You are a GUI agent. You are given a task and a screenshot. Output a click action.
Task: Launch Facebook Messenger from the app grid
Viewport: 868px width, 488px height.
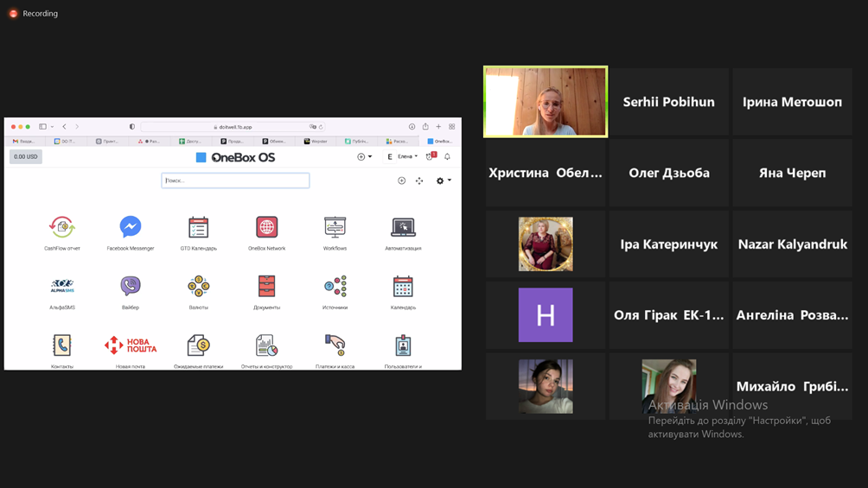point(130,227)
